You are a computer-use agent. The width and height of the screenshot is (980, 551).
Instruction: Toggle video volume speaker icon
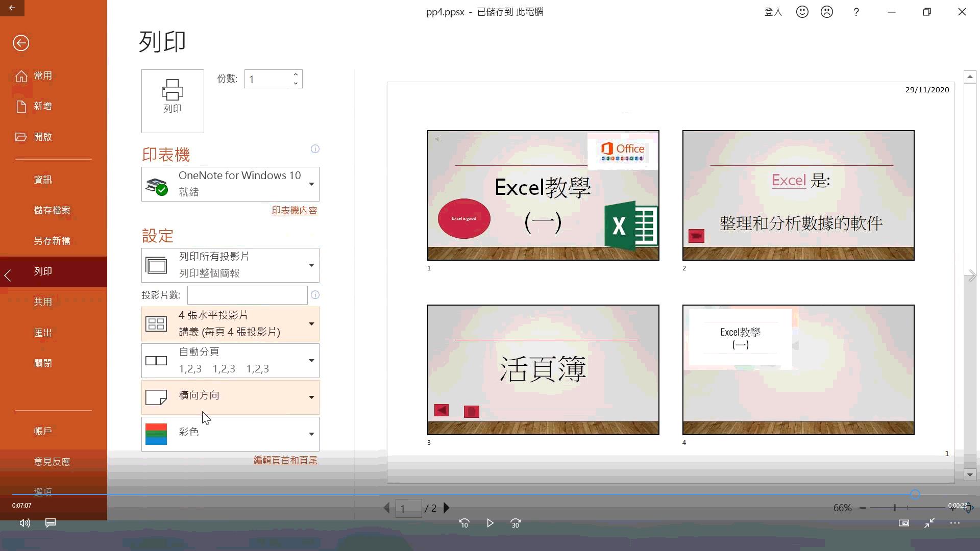tap(24, 523)
